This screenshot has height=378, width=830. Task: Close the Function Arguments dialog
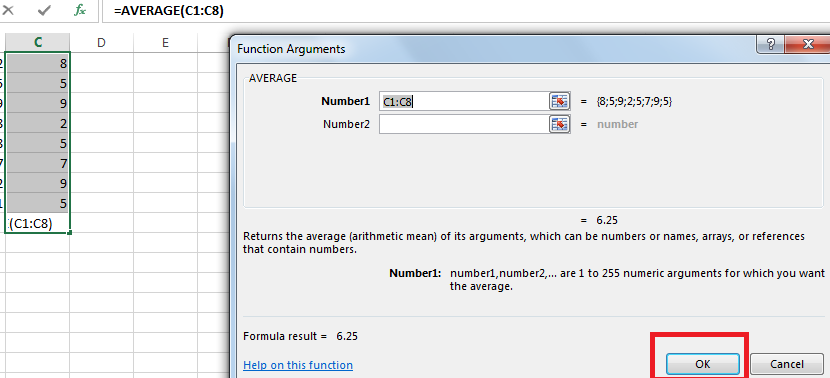(x=808, y=44)
